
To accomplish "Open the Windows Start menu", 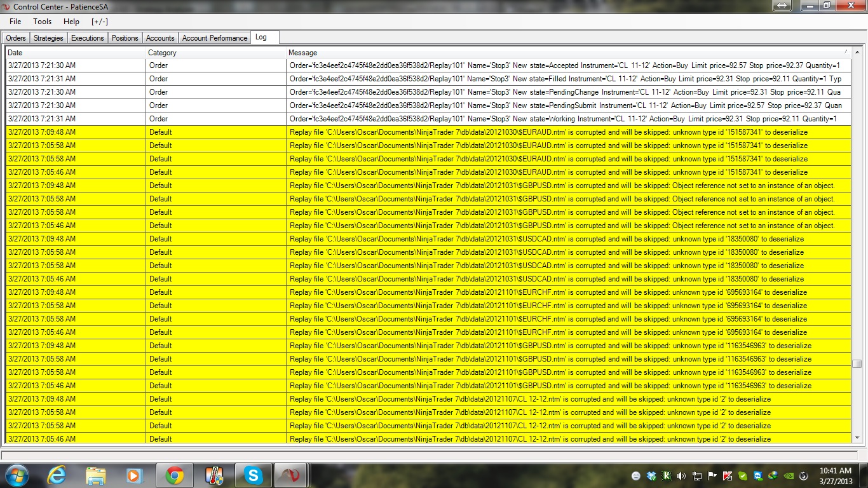I will coord(16,475).
